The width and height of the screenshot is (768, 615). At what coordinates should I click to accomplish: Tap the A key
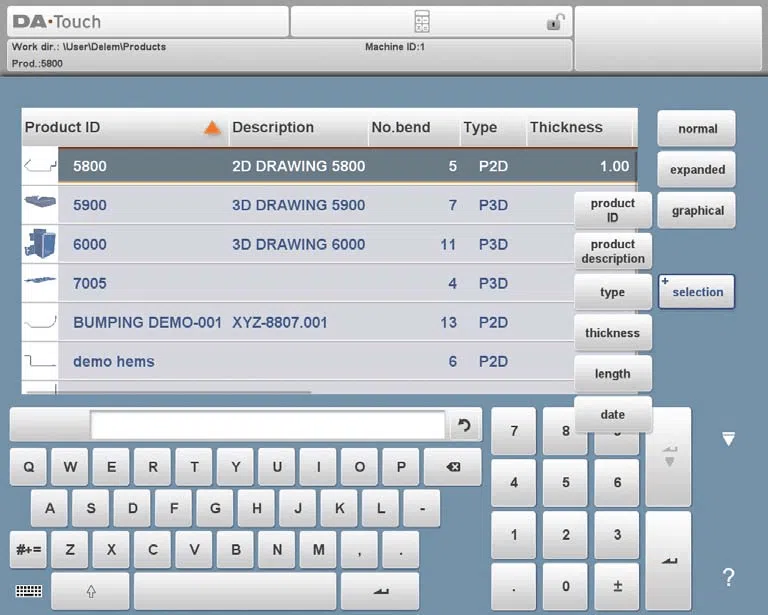point(49,508)
